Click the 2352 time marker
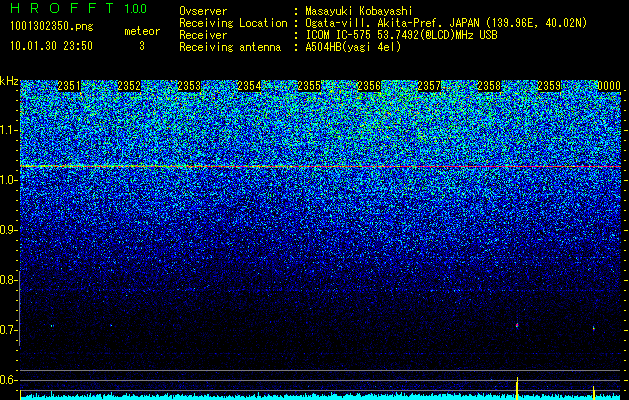Screen dimensions: 629x400 [x=129, y=86]
